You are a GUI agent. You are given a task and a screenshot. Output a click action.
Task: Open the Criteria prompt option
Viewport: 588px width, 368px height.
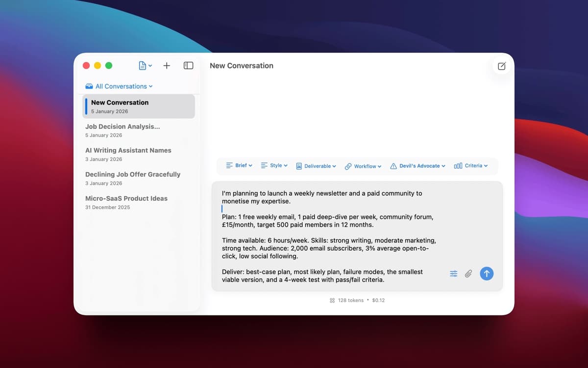tap(471, 166)
